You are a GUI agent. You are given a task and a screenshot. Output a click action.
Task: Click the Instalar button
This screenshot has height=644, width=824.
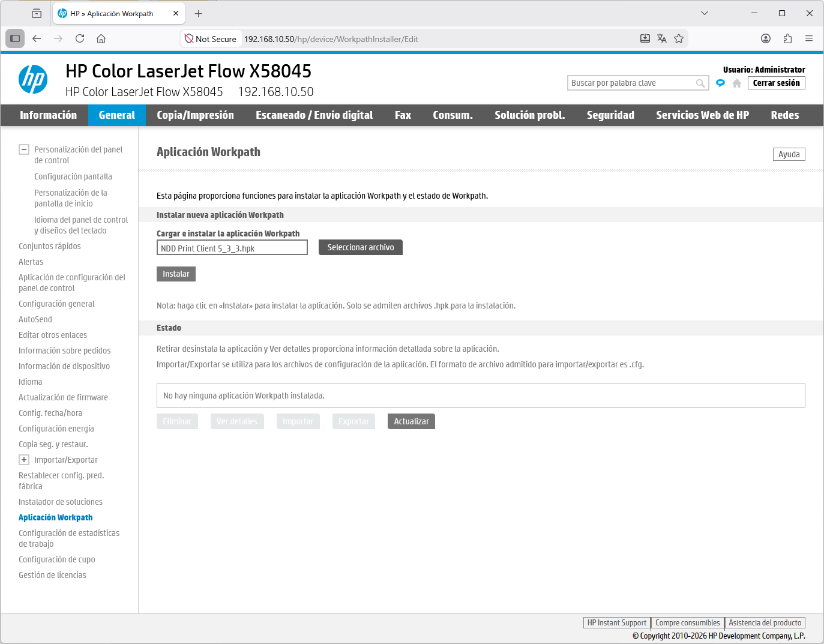[176, 274]
